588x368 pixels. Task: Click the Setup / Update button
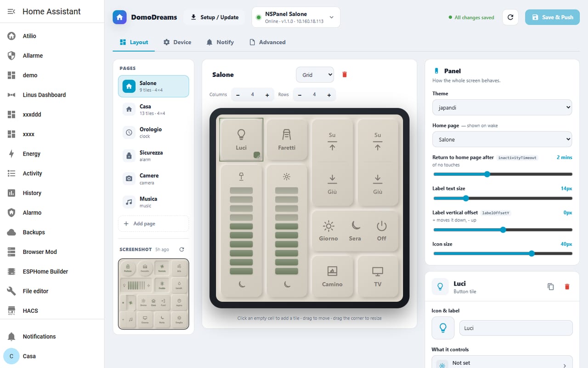coord(215,17)
